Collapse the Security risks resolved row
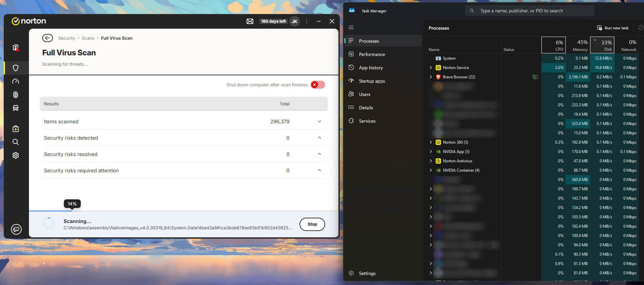The width and height of the screenshot is (644, 285). (x=320, y=154)
